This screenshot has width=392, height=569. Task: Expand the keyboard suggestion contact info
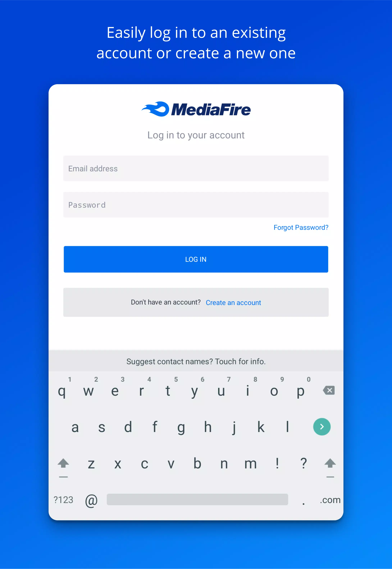[x=196, y=361]
